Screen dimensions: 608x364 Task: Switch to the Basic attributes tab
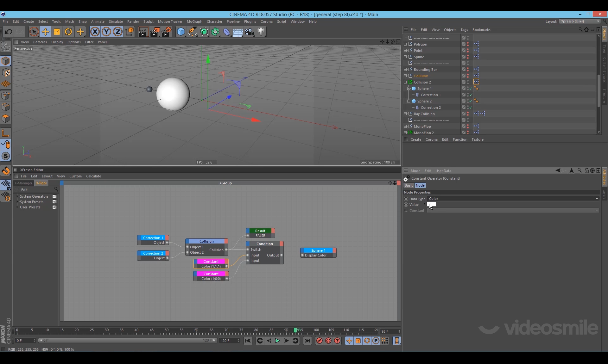click(x=409, y=185)
